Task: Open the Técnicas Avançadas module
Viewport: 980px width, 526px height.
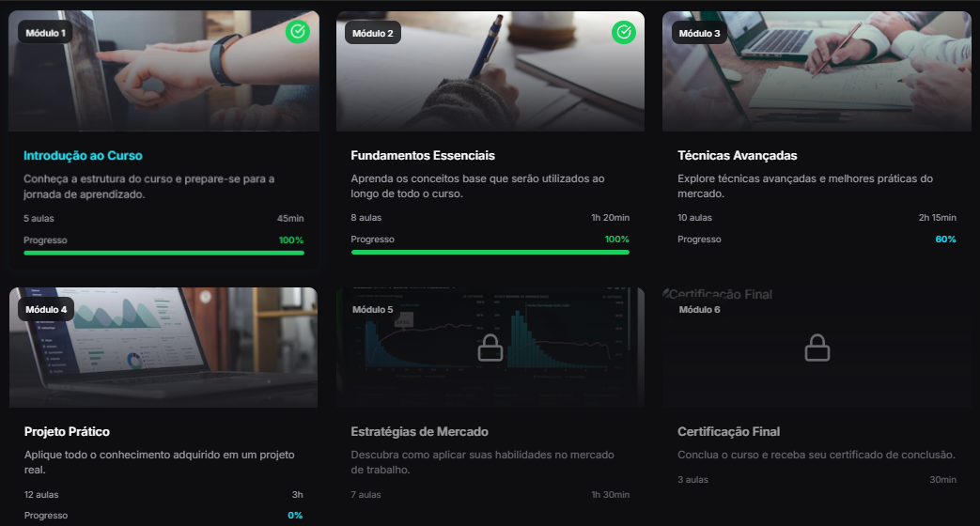Action: [x=737, y=156]
